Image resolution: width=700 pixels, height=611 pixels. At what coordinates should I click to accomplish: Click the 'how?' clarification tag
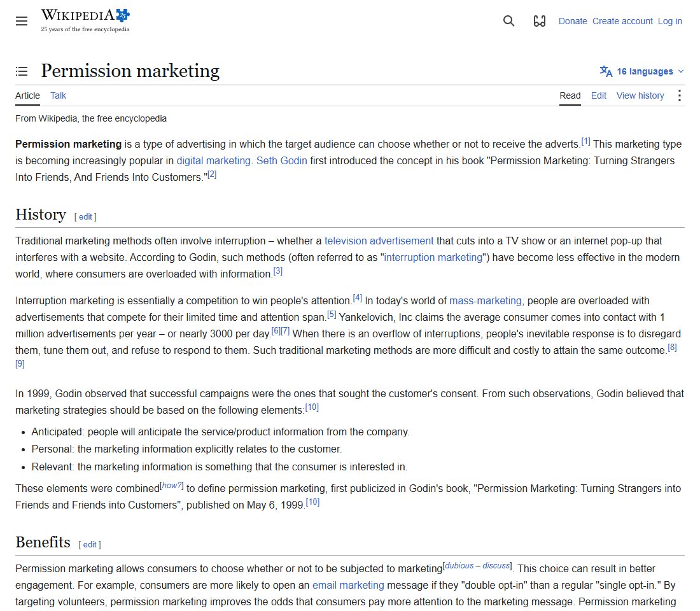[x=172, y=486]
